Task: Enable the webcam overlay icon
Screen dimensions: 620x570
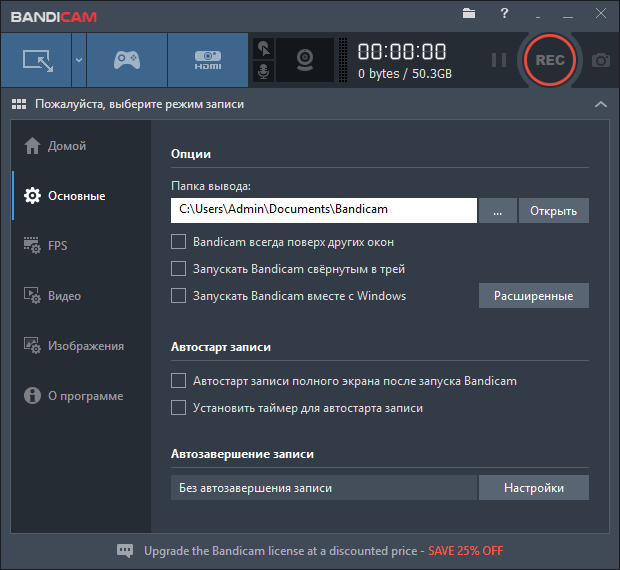Action: click(x=304, y=60)
